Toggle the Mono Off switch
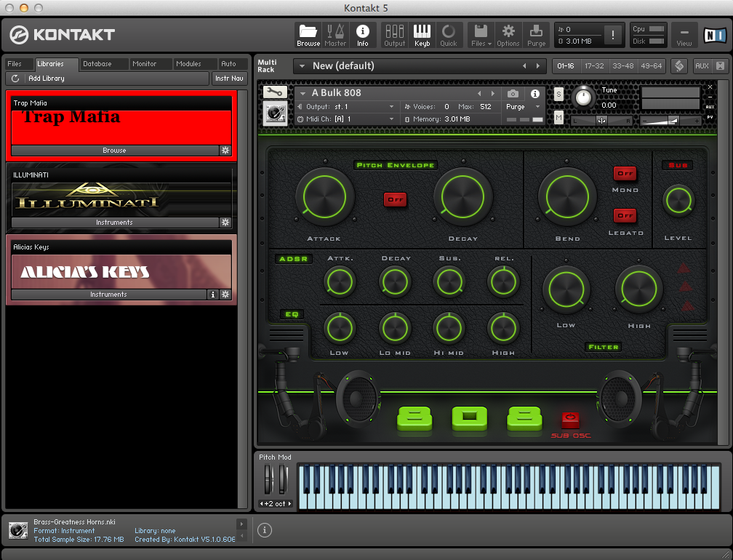The width and height of the screenshot is (733, 560). click(625, 173)
